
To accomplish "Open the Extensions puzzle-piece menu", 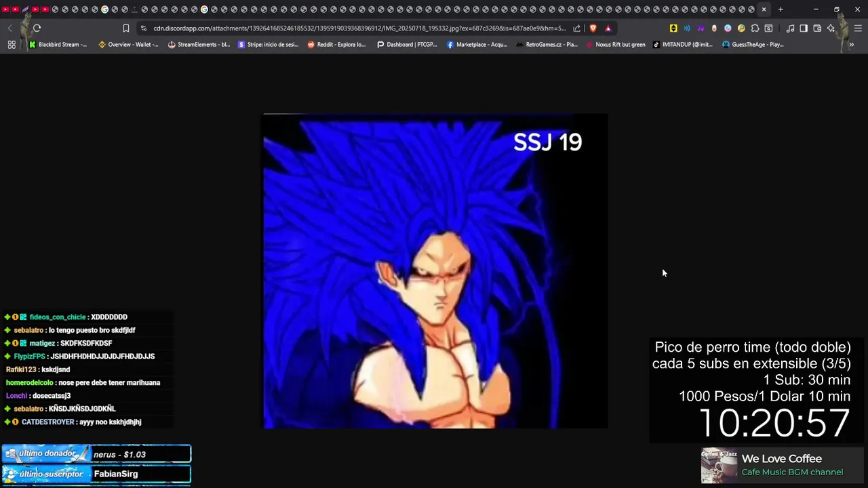I will (x=755, y=28).
